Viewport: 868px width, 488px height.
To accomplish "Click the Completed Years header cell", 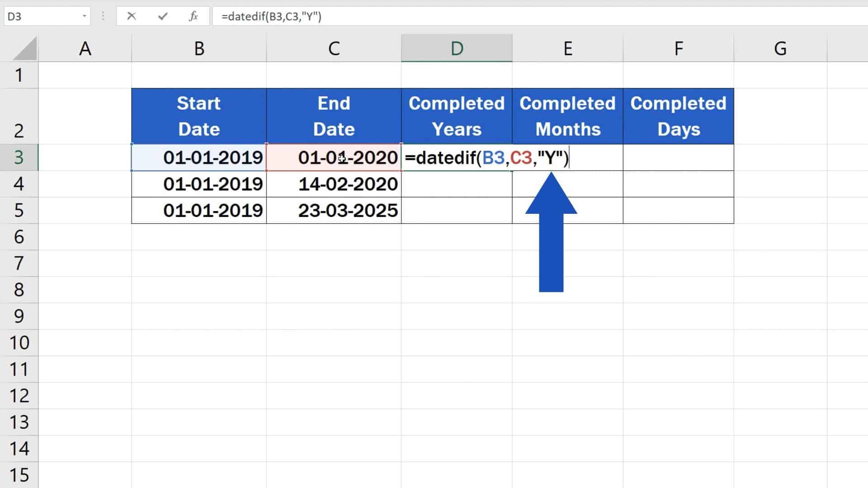I will pos(457,116).
